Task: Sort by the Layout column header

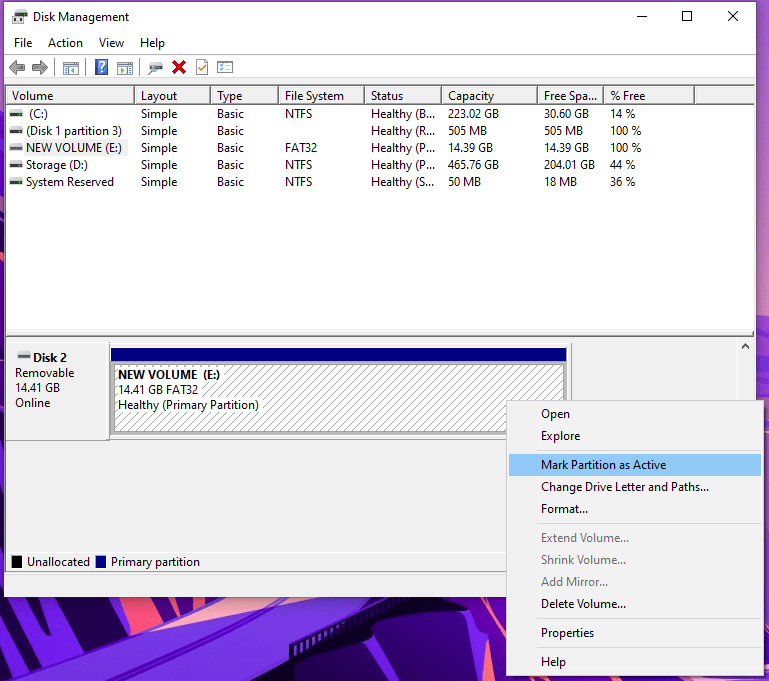Action: pos(173,96)
